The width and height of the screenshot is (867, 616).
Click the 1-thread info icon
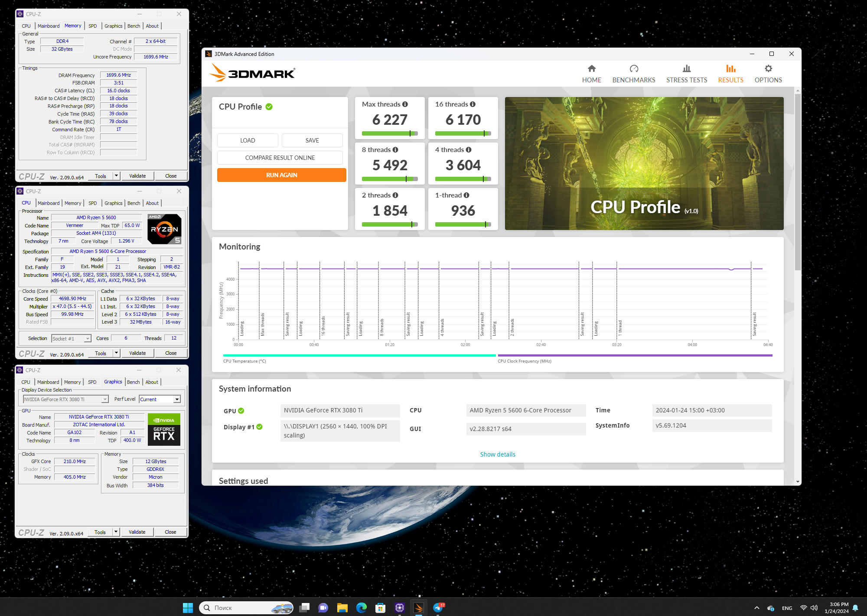coord(466,195)
